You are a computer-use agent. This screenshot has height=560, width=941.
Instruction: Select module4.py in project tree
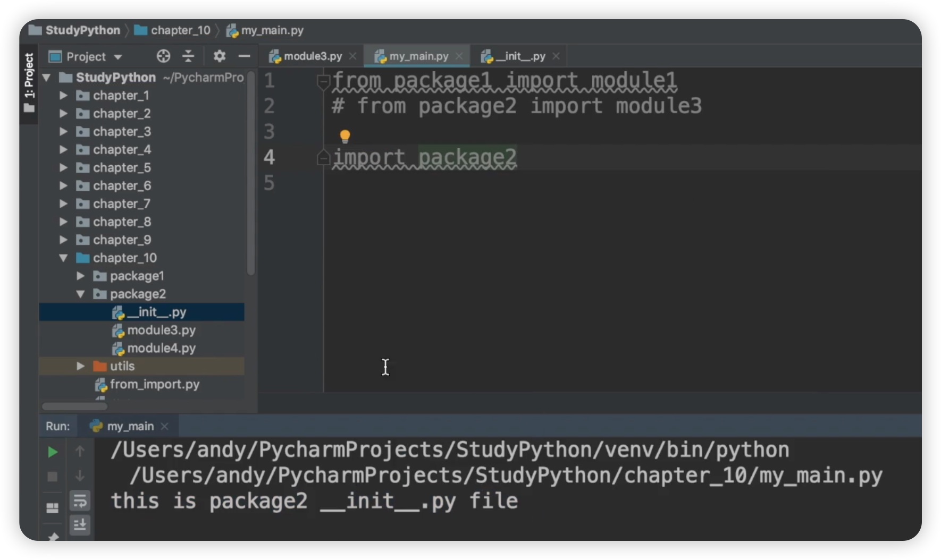142,348
